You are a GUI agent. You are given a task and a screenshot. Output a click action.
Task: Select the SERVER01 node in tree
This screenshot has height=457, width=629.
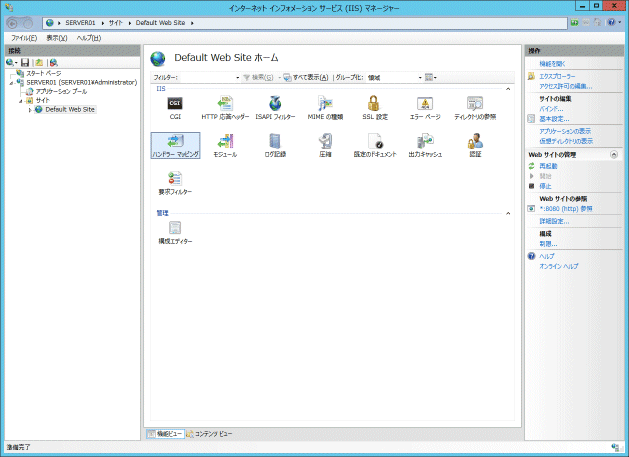82,83
